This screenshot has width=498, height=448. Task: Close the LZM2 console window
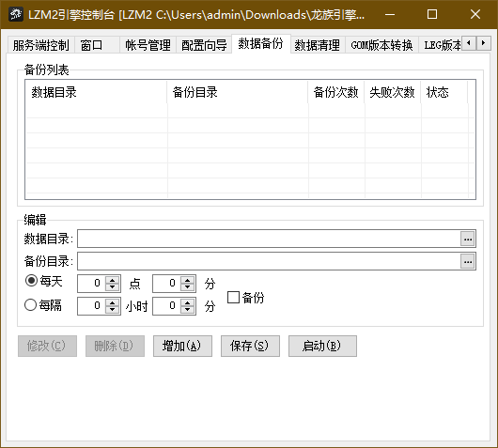475,14
